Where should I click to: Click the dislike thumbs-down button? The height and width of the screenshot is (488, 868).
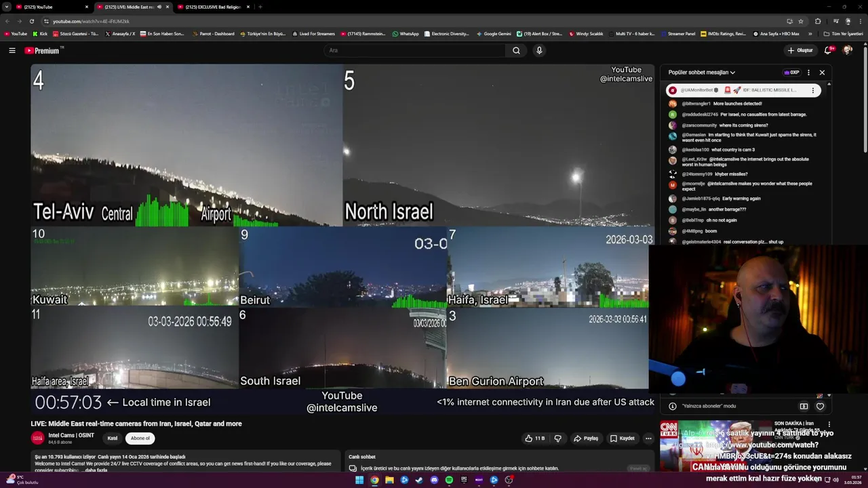[557, 439]
